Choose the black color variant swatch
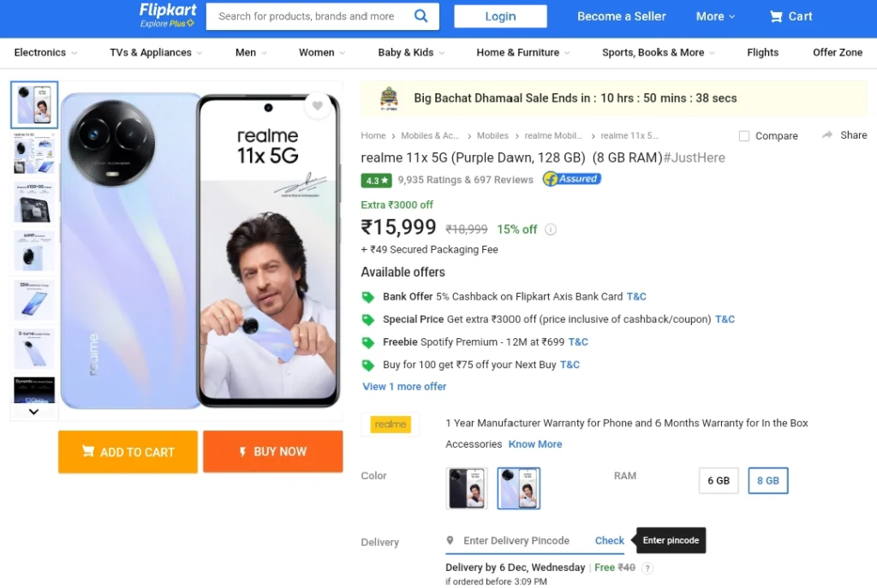Viewport: 877px width, 588px height. pyautogui.click(x=467, y=488)
